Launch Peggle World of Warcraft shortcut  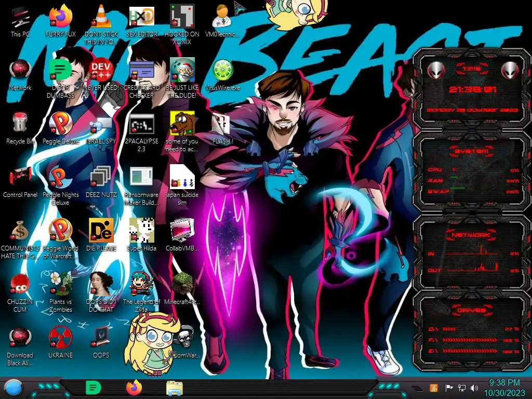point(61,230)
